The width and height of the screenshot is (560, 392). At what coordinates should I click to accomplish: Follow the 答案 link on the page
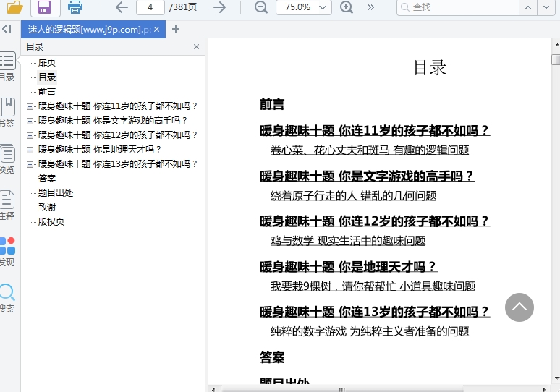272,357
